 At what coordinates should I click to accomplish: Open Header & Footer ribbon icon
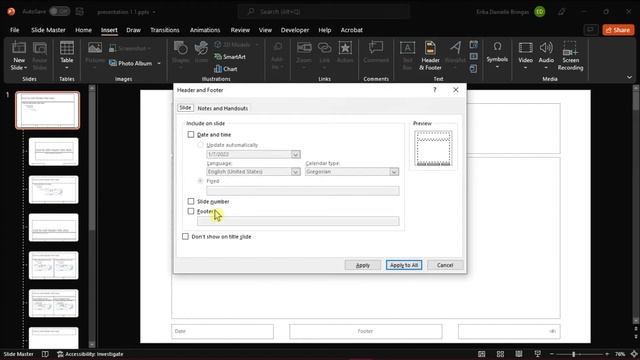pos(430,56)
